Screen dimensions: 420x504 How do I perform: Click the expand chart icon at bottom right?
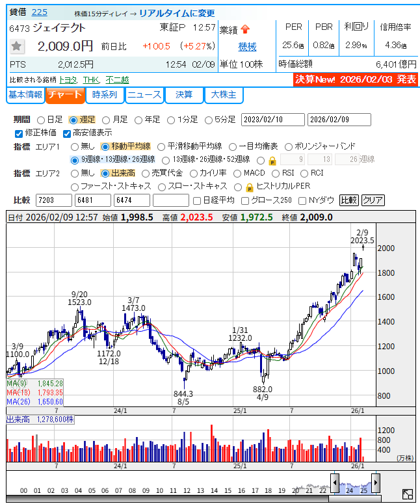[x=407, y=495]
